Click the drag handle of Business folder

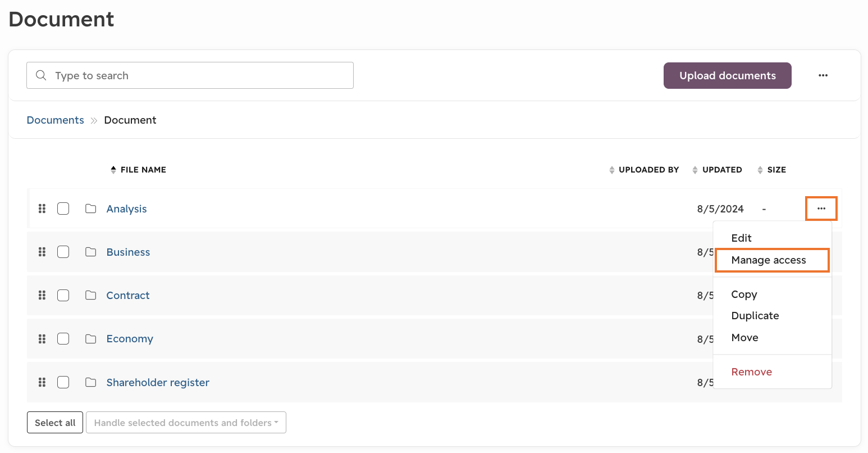tap(42, 252)
